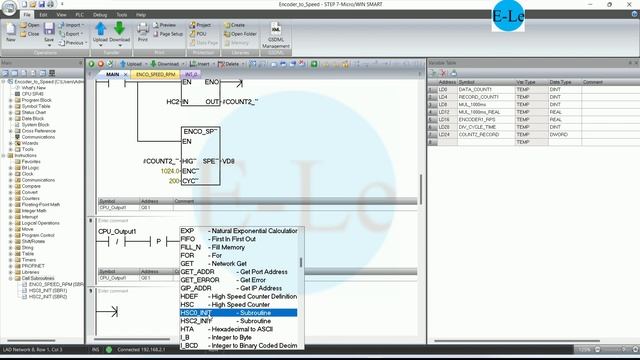Open GSDML Management

276,35
